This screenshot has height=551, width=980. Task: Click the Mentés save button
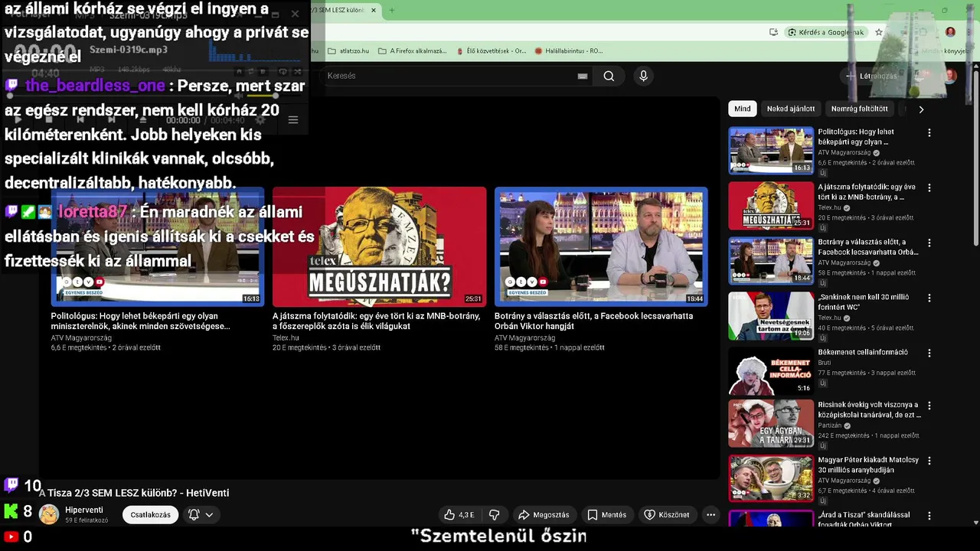point(606,515)
